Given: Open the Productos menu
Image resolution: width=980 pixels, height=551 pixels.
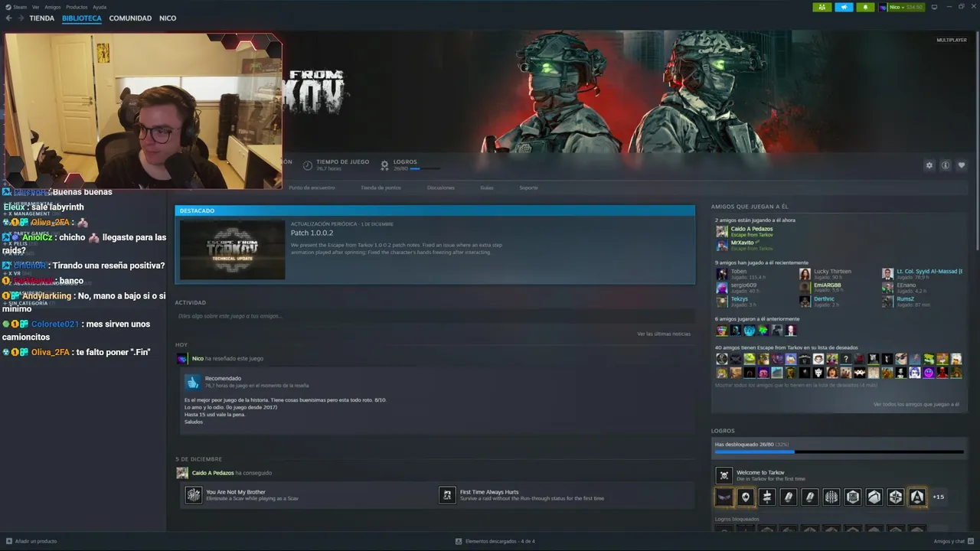Looking at the screenshot, I should pyautogui.click(x=77, y=7).
